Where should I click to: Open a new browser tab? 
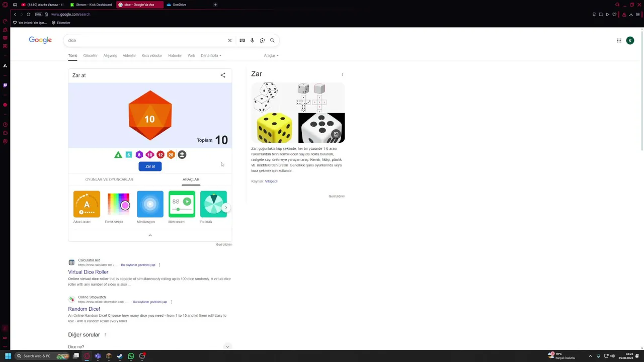click(x=215, y=5)
